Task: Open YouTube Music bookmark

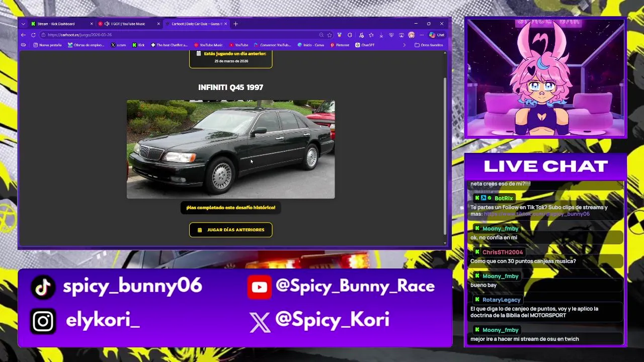Action: click(x=208, y=45)
